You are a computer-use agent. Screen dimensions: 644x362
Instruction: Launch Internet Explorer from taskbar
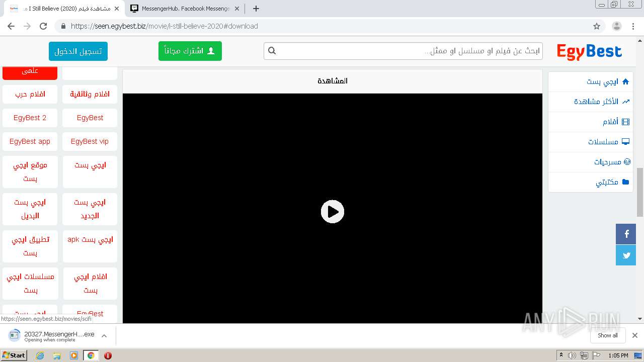40,355
